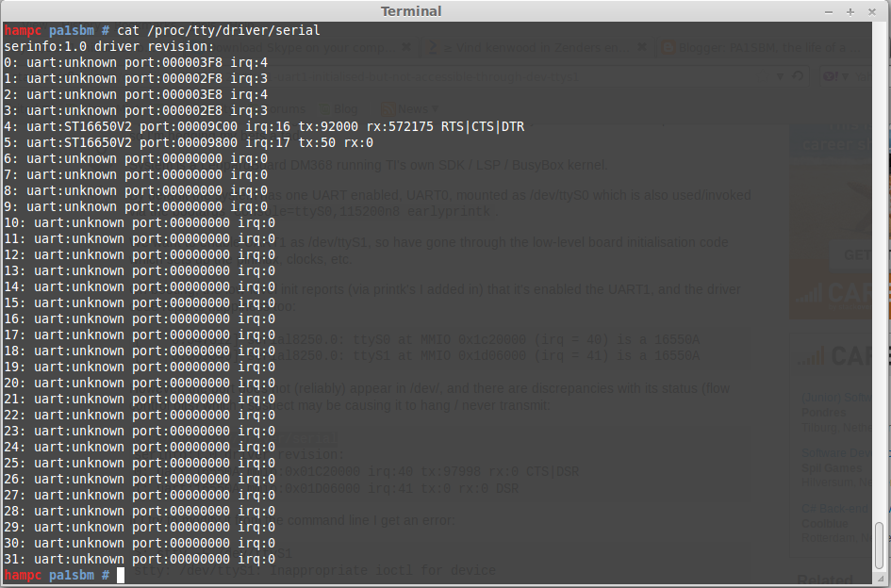Click the row beginning with '22:'

click(x=140, y=416)
